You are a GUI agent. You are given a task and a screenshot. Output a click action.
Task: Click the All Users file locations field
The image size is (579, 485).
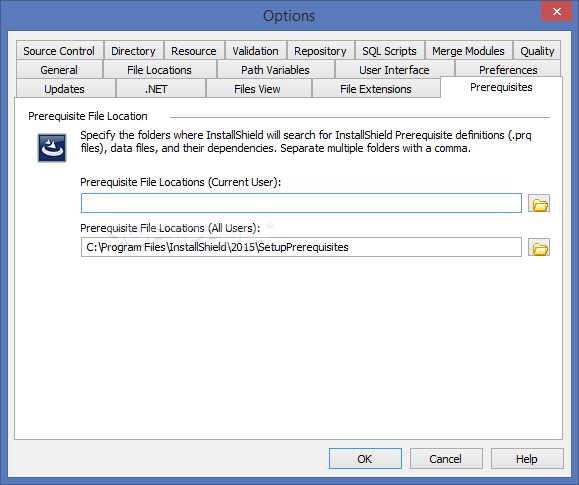pyautogui.click(x=301, y=247)
